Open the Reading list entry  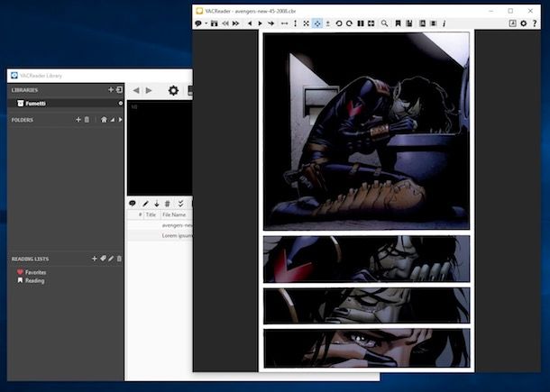(x=31, y=280)
